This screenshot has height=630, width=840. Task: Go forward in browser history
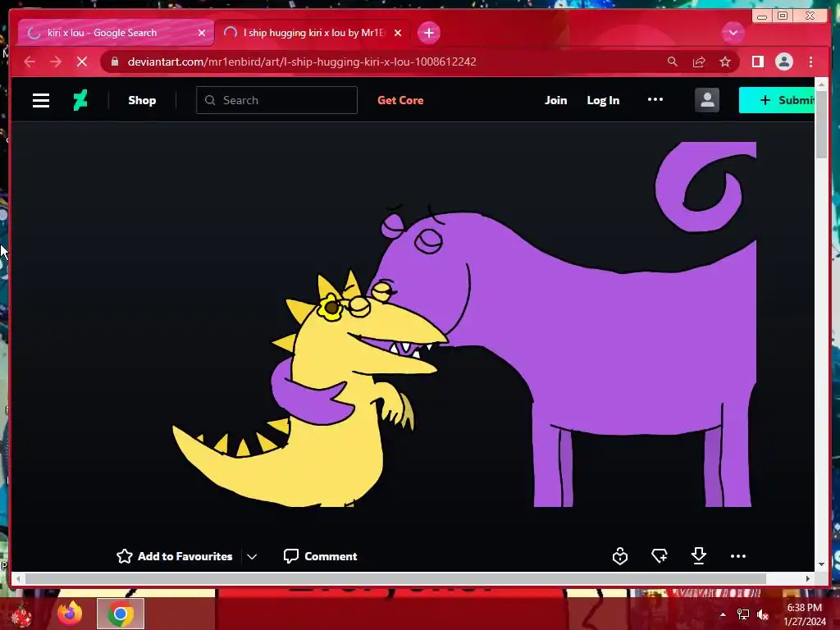tap(56, 62)
